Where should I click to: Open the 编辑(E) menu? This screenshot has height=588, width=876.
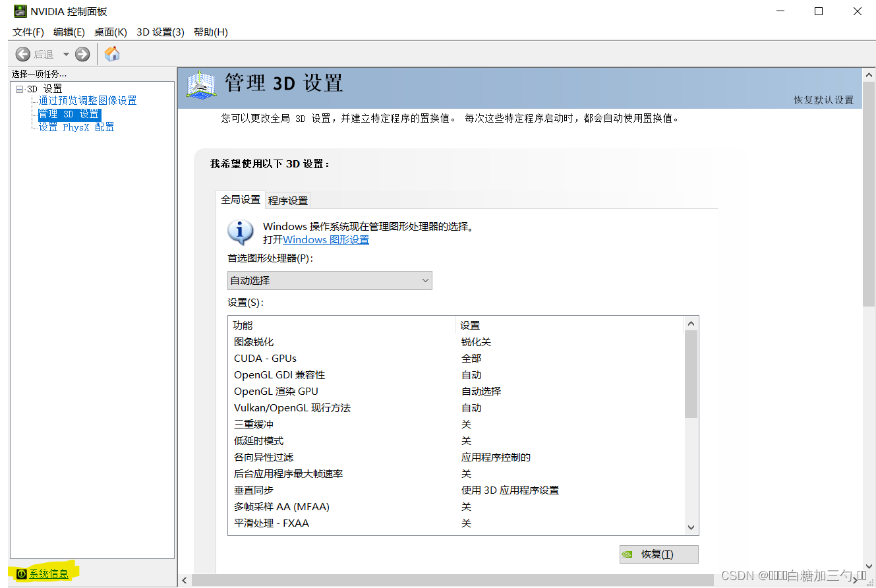point(69,32)
